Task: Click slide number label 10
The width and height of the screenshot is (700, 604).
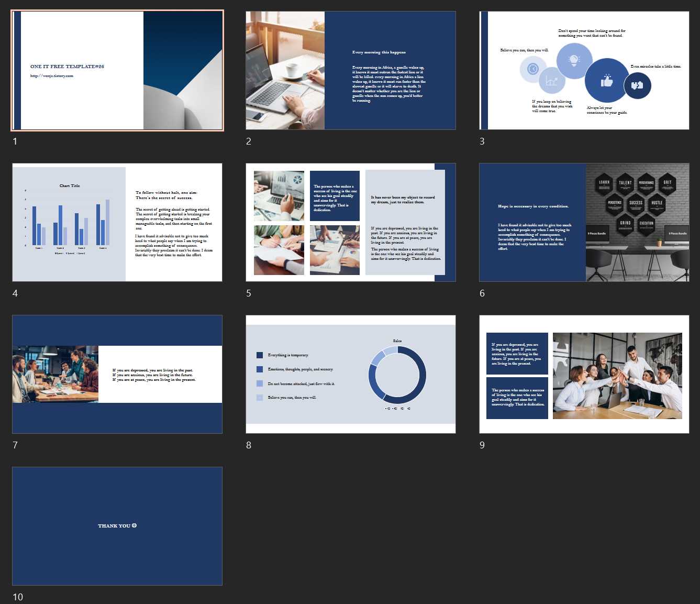Action: click(18, 597)
